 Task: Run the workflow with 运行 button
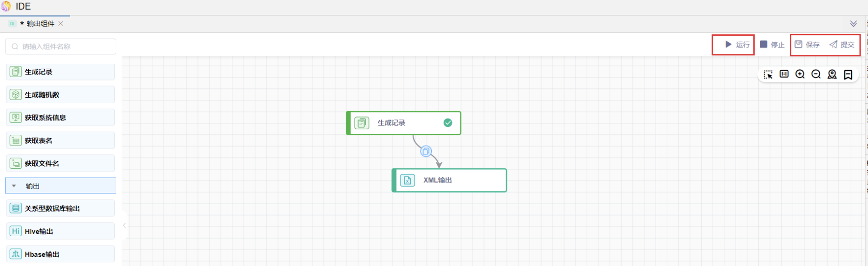pos(737,45)
